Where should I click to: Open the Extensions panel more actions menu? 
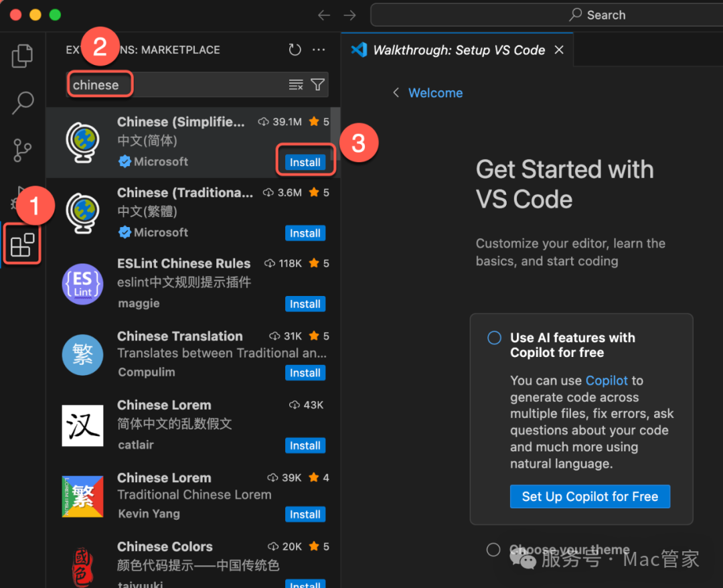click(x=319, y=50)
